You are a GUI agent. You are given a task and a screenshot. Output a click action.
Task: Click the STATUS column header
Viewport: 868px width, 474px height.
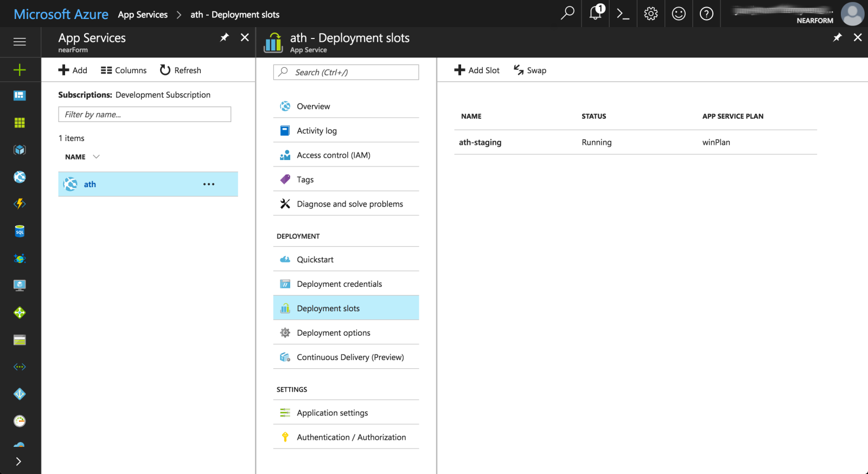click(594, 116)
